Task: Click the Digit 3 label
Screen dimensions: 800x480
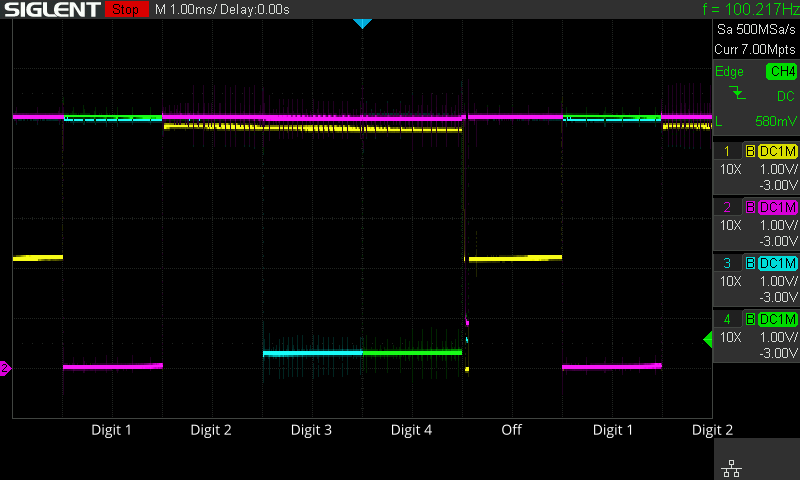Action: point(311,430)
